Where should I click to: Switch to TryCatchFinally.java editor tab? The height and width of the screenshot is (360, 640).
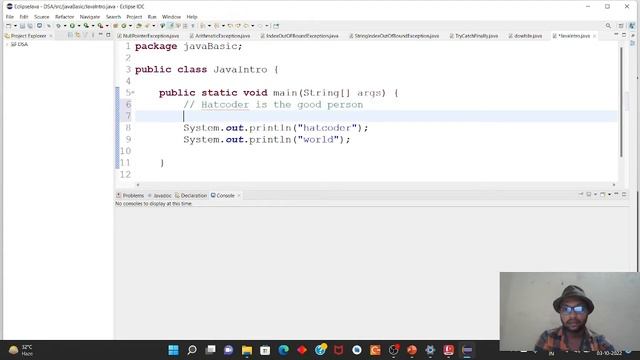click(474, 36)
